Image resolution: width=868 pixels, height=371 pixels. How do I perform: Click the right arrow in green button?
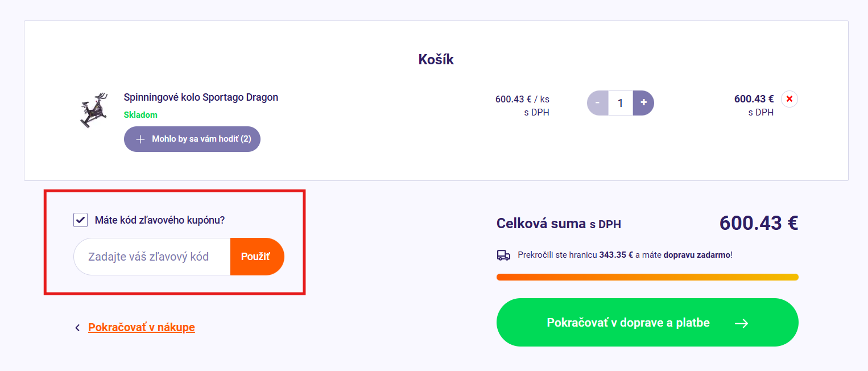(741, 323)
